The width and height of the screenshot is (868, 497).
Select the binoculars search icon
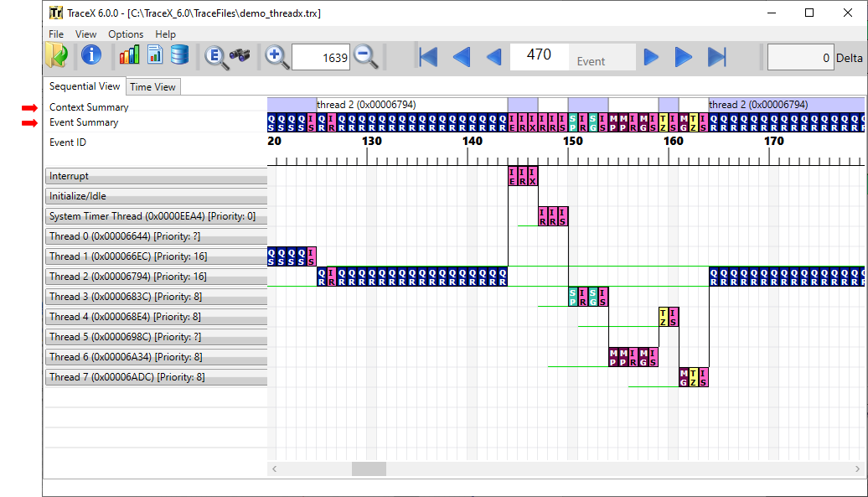(240, 55)
